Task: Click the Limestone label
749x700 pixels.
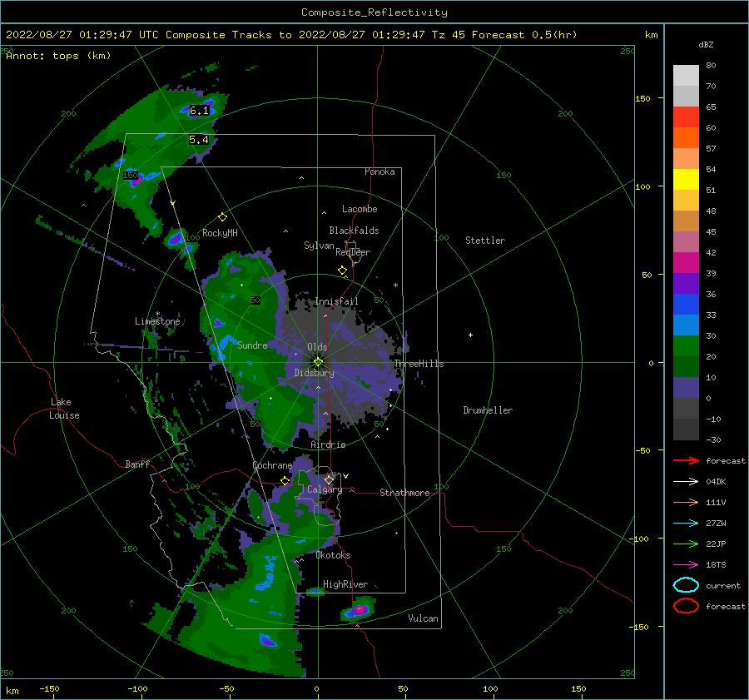Action: pyautogui.click(x=157, y=321)
